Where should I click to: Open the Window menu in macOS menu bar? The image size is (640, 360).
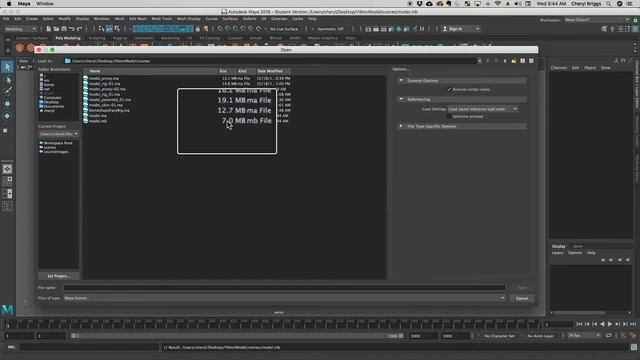[x=45, y=4]
